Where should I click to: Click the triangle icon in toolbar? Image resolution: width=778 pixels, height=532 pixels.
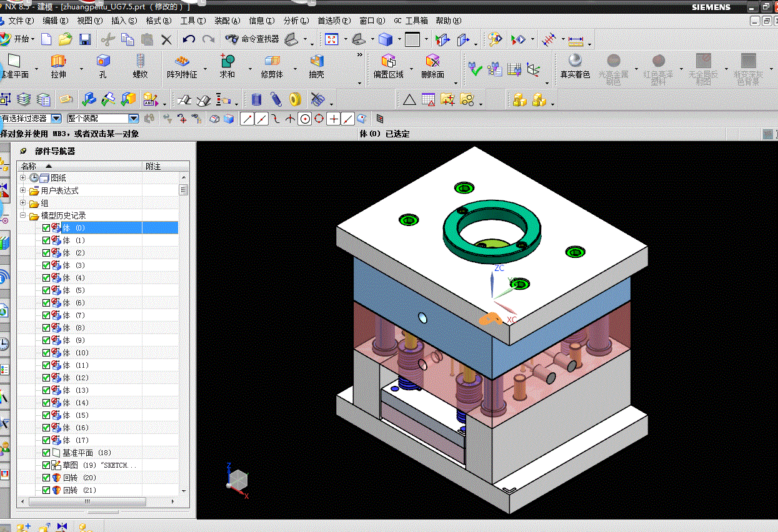[x=409, y=99]
